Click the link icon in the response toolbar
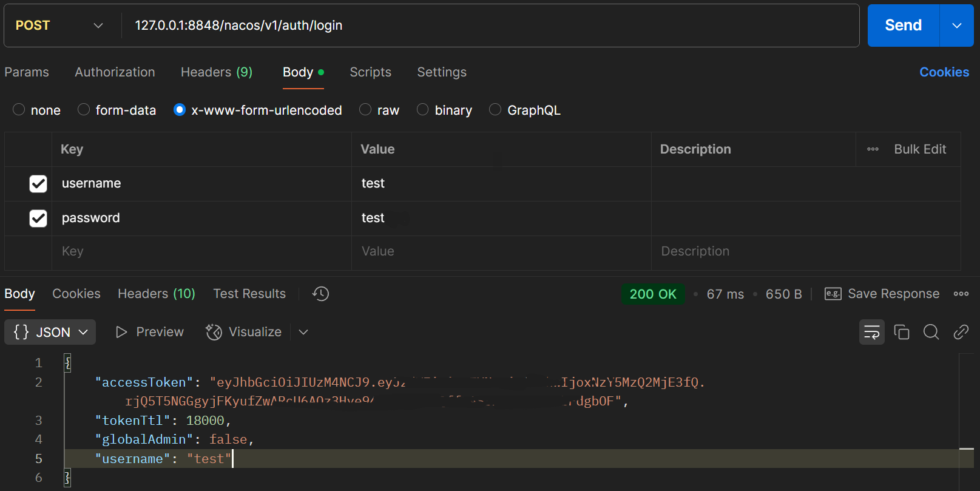Image resolution: width=980 pixels, height=491 pixels. [961, 332]
